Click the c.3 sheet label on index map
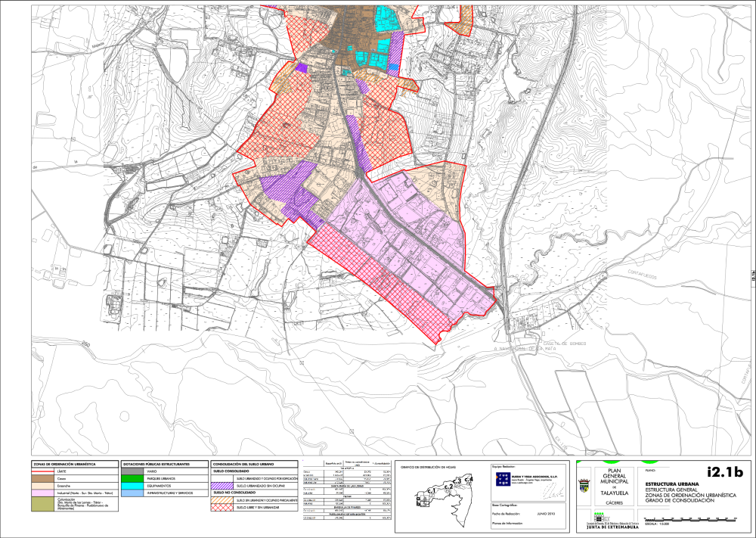 (457, 480)
